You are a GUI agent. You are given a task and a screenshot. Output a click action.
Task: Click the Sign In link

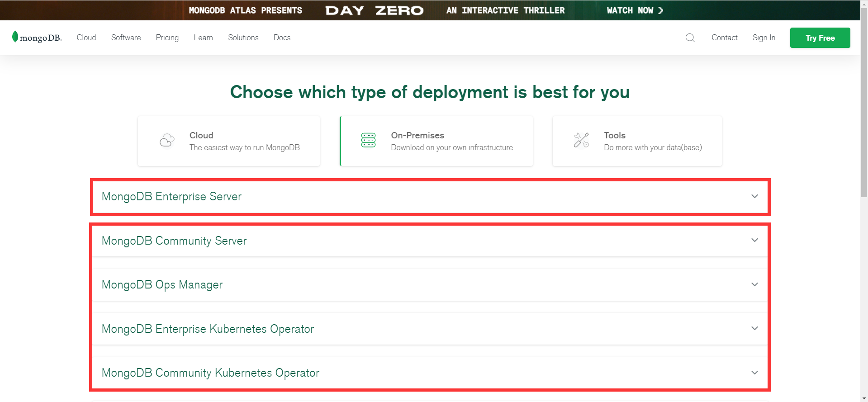coord(764,38)
